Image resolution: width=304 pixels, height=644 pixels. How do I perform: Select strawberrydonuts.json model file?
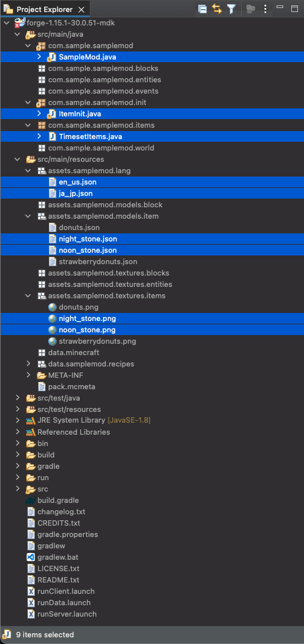[x=98, y=261]
